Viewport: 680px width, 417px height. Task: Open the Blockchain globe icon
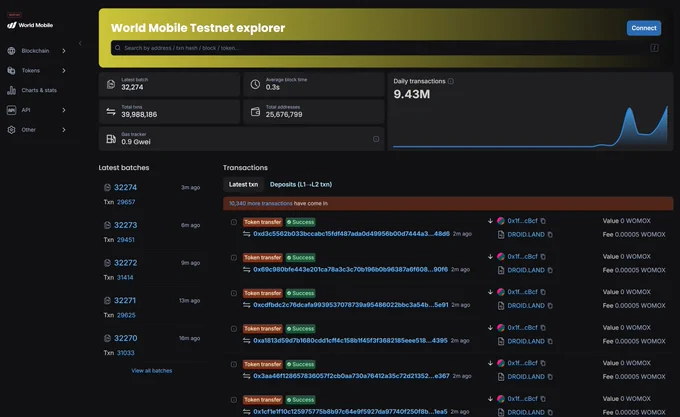(11, 51)
